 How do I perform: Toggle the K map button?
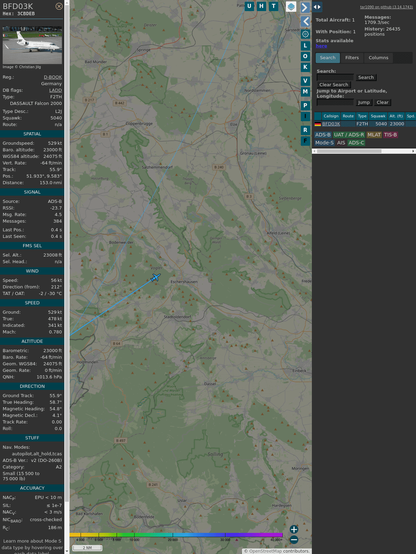point(305,67)
